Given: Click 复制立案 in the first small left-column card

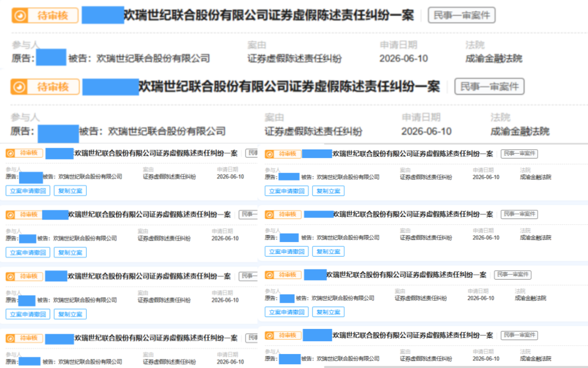Looking at the screenshot, I should pyautogui.click(x=70, y=191).
